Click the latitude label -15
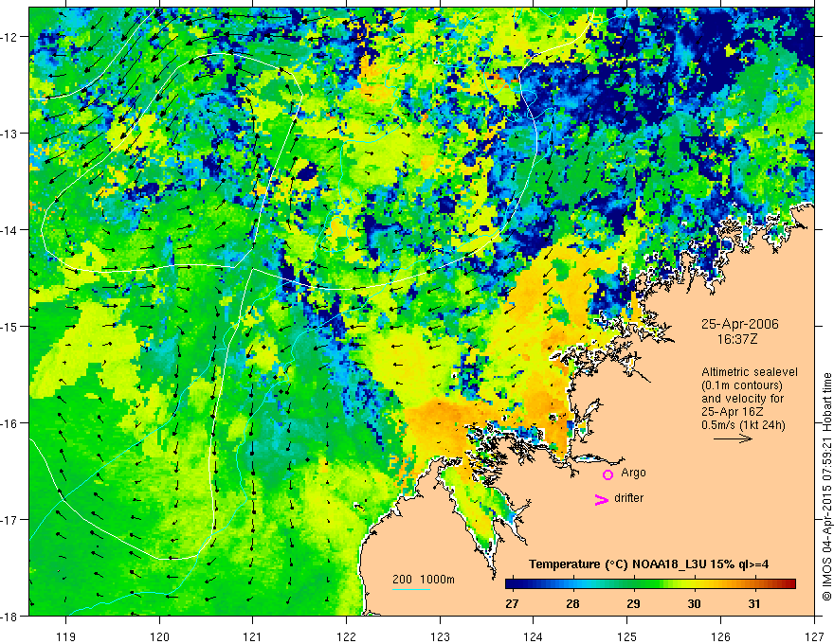The height and width of the screenshot is (644, 834). (10, 327)
